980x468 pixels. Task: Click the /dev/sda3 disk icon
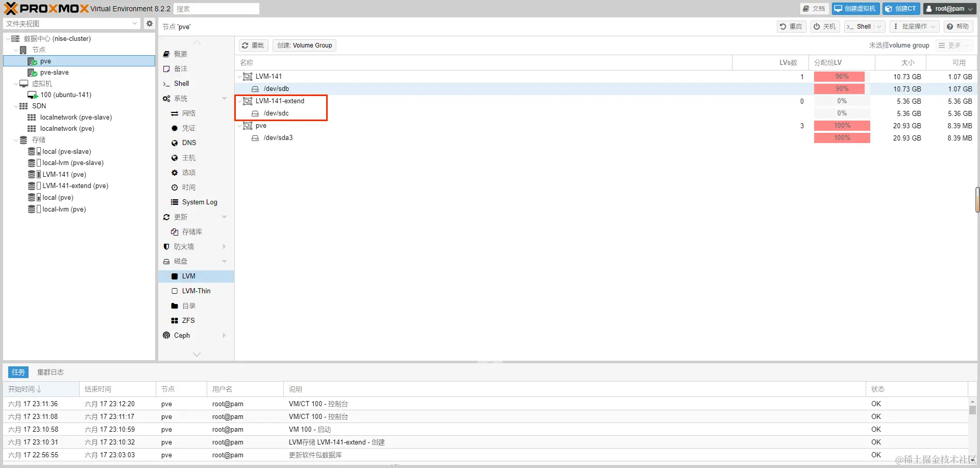click(255, 138)
